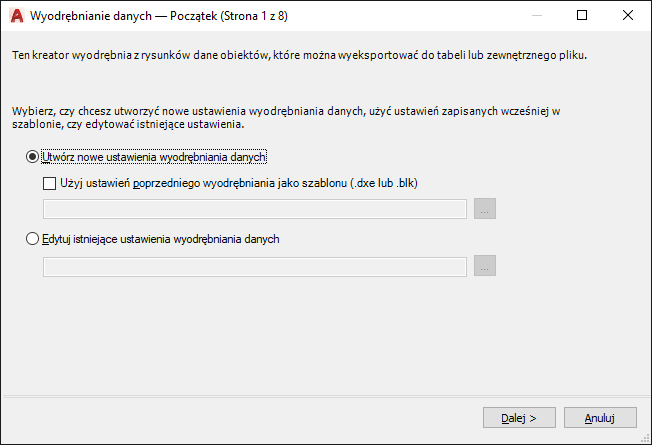
Task: Click the template file path field
Action: click(x=255, y=209)
